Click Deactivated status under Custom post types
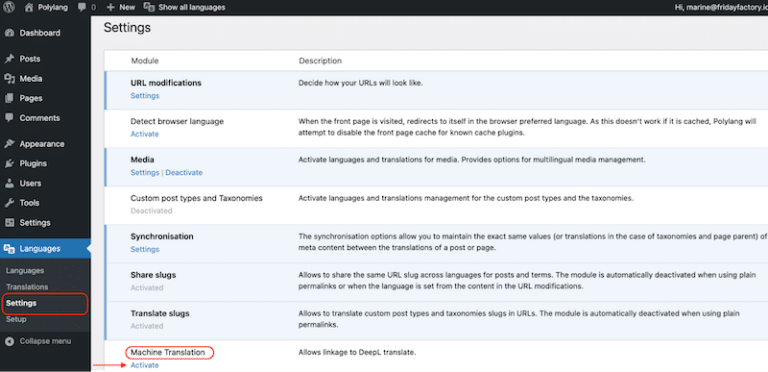The width and height of the screenshot is (768, 372). [x=151, y=211]
